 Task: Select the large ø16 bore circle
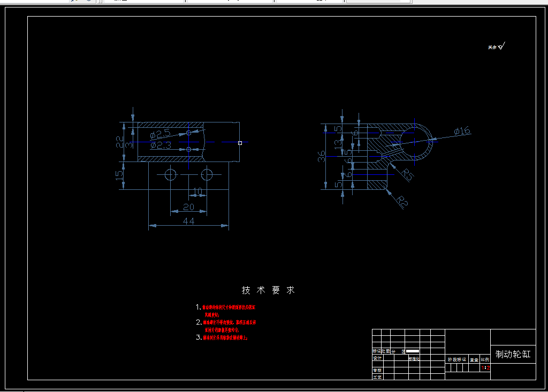(415, 142)
